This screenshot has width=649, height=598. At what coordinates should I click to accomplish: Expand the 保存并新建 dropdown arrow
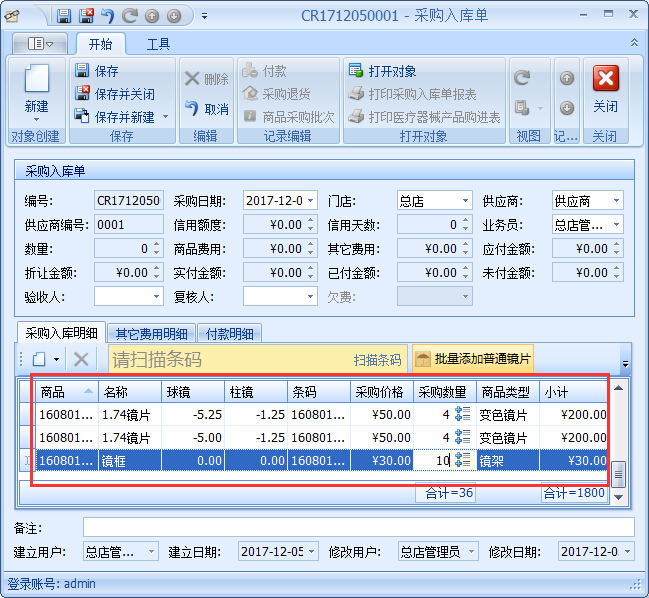pos(166,117)
